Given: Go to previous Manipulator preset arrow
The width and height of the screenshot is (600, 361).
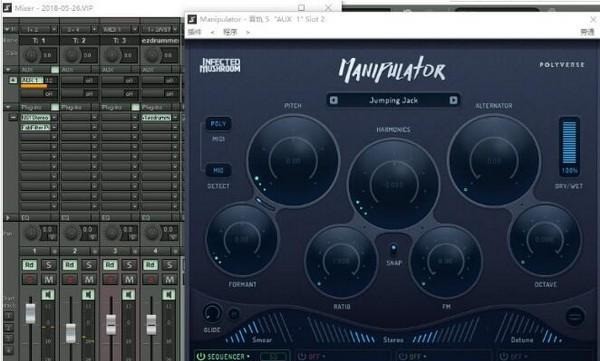Looking at the screenshot, I should 334,100.
